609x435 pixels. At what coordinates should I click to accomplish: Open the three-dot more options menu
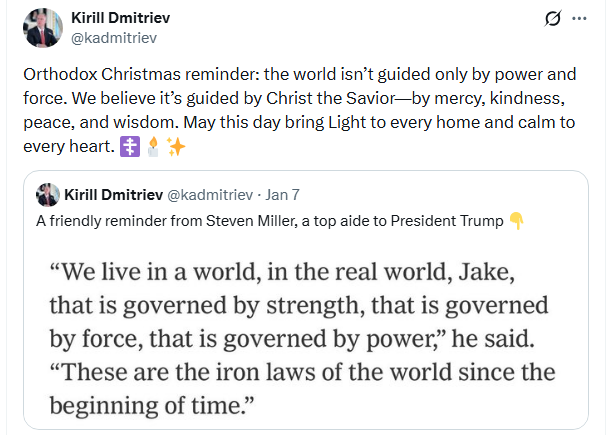point(579,19)
